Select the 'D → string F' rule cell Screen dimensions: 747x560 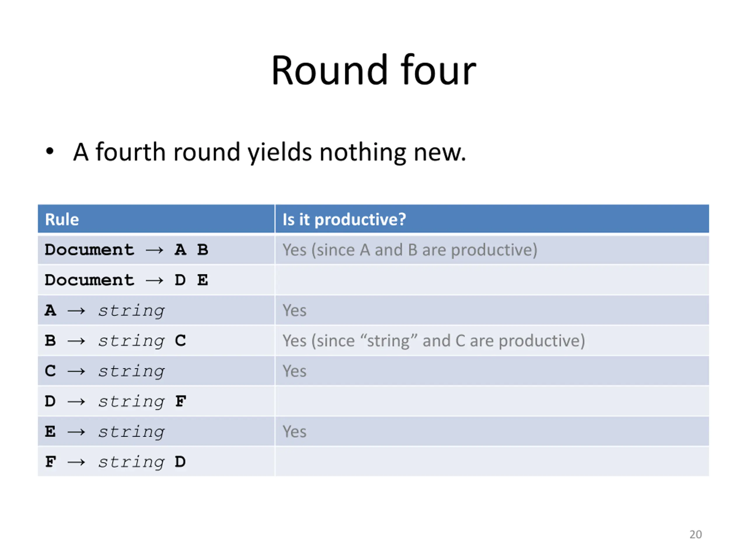pyautogui.click(x=156, y=401)
